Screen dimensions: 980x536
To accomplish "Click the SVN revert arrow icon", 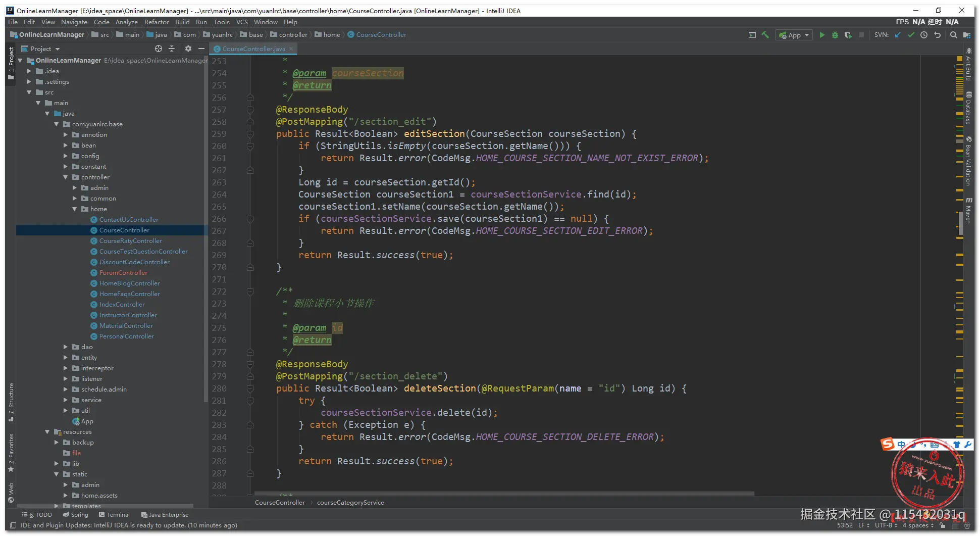I will pos(938,35).
